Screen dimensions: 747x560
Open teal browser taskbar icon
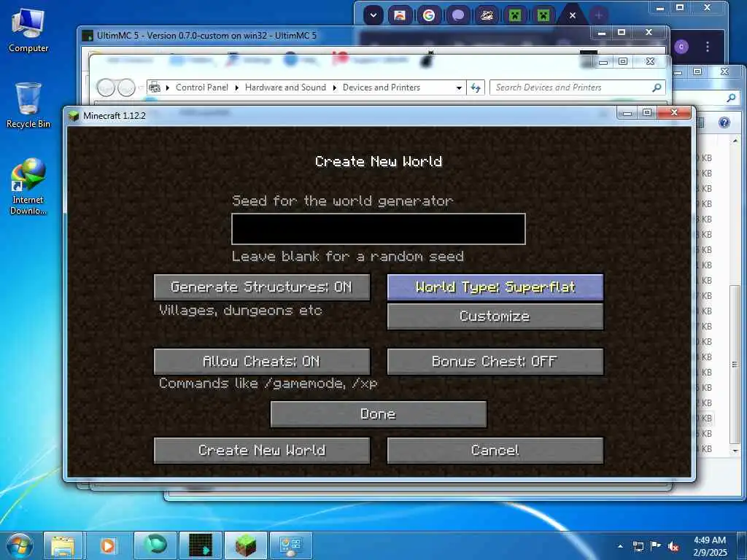(x=155, y=545)
